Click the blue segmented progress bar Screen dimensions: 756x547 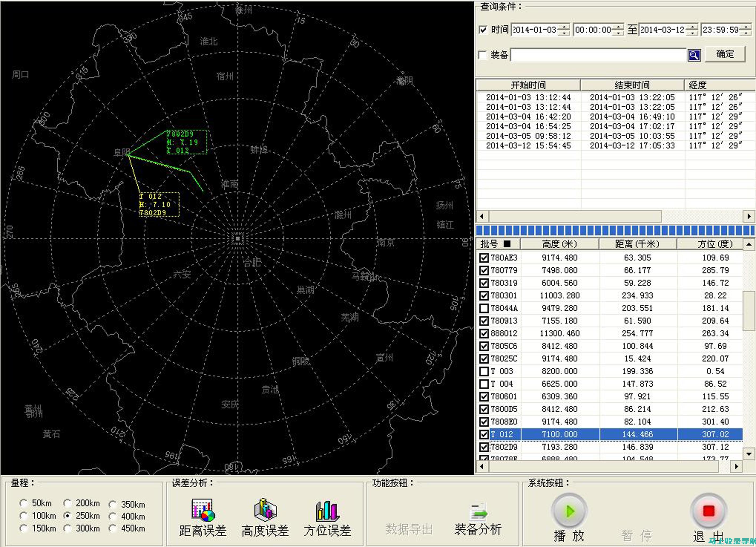(x=615, y=231)
